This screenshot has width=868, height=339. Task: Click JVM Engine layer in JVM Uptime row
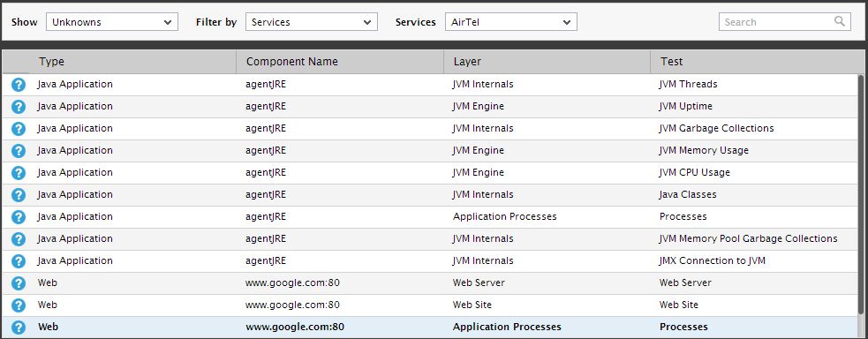(x=479, y=106)
